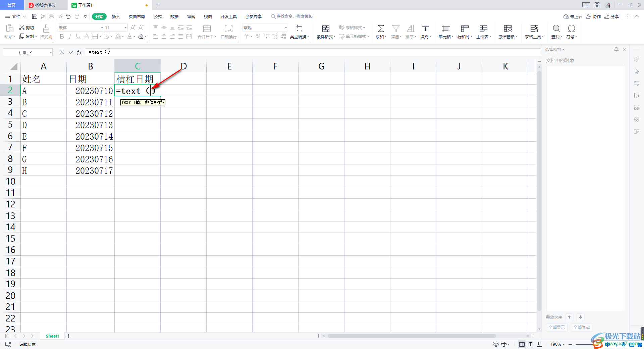This screenshot has height=349, width=644.
Task: Open Print Preview from quick toolbar
Action: [60, 16]
